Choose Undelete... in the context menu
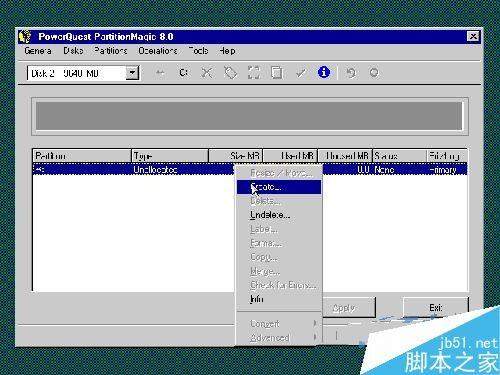The width and height of the screenshot is (500, 375). point(279,215)
